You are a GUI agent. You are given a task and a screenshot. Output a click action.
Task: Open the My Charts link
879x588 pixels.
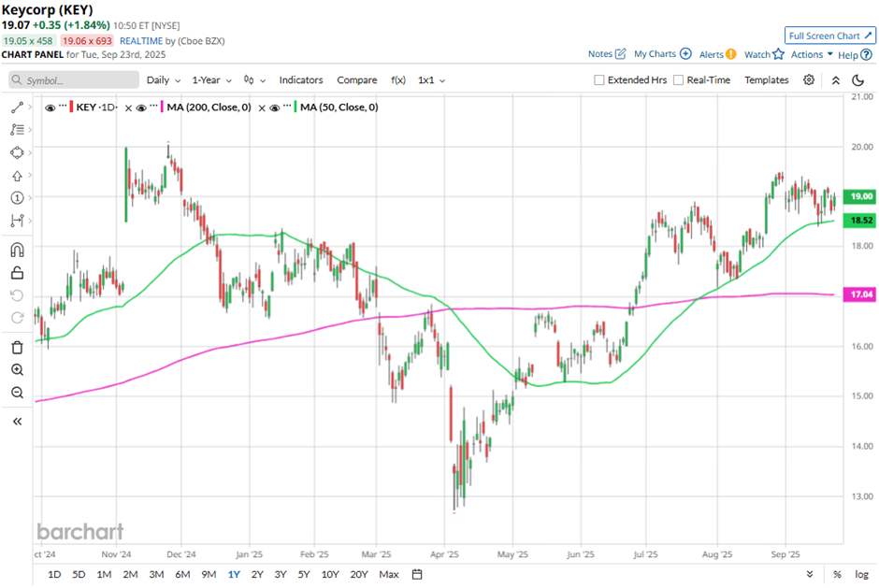click(x=662, y=54)
